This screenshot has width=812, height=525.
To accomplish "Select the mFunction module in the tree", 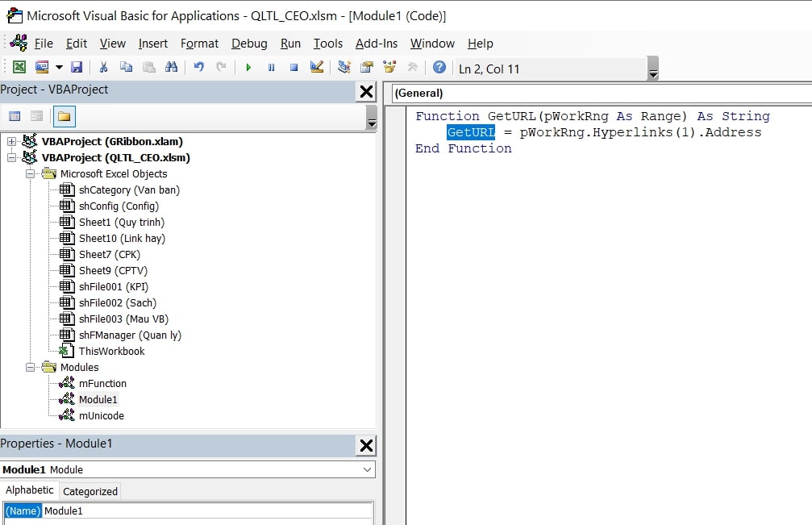I will [x=102, y=384].
